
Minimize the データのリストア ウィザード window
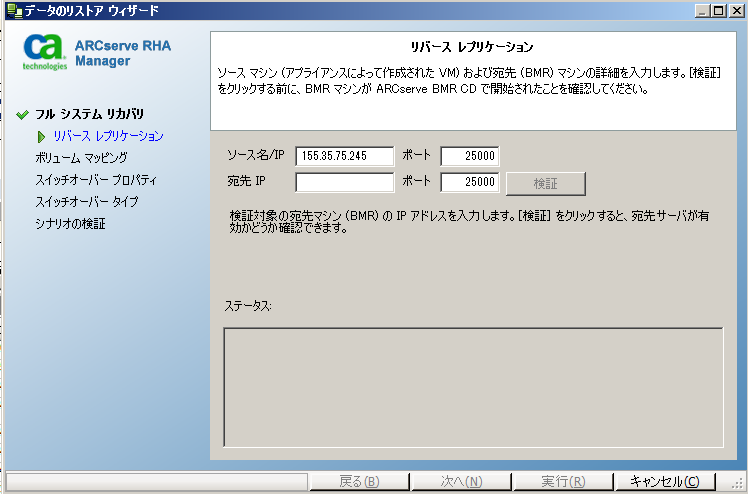click(701, 10)
